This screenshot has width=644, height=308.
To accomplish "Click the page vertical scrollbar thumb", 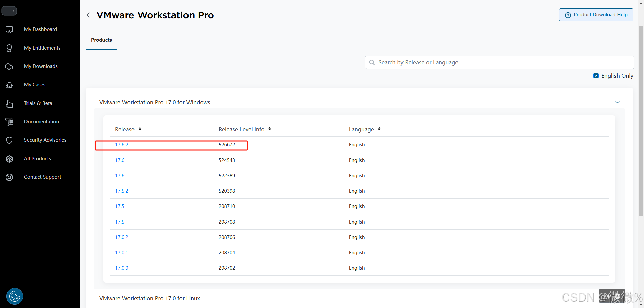I will point(641,121).
